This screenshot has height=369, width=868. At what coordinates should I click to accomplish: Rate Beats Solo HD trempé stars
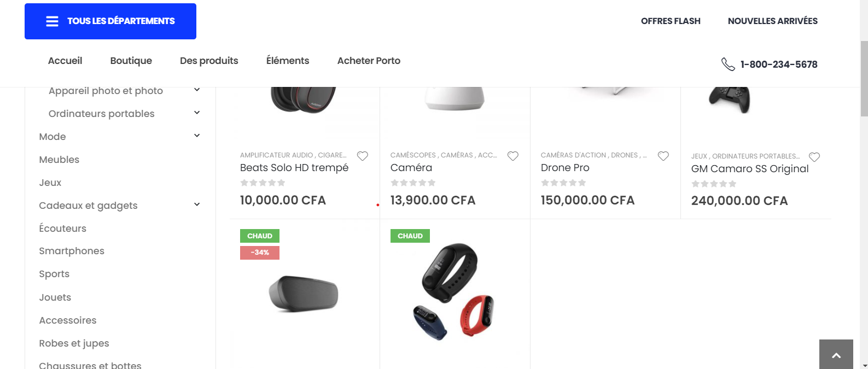click(x=263, y=183)
